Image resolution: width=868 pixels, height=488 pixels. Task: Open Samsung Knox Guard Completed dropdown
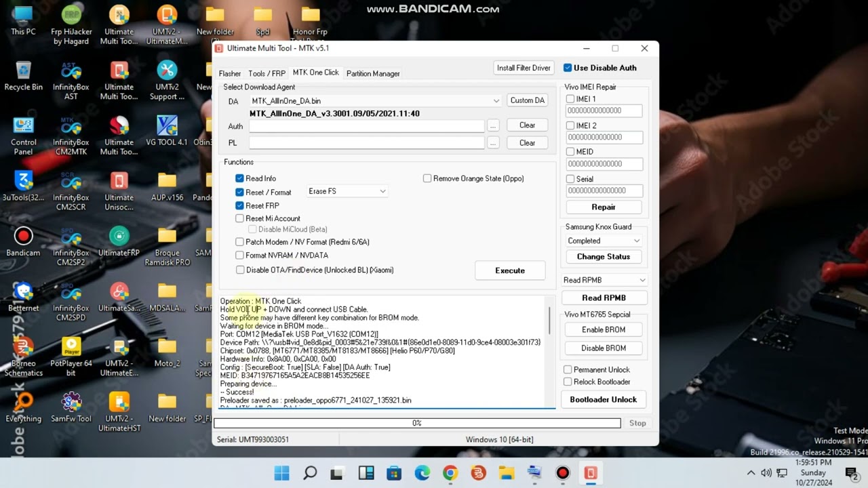tap(604, 241)
